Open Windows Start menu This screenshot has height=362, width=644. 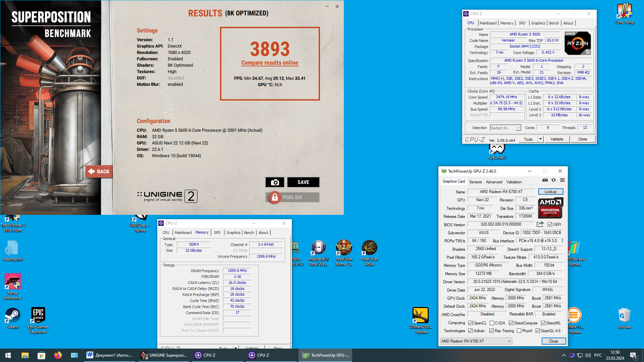click(x=8, y=355)
